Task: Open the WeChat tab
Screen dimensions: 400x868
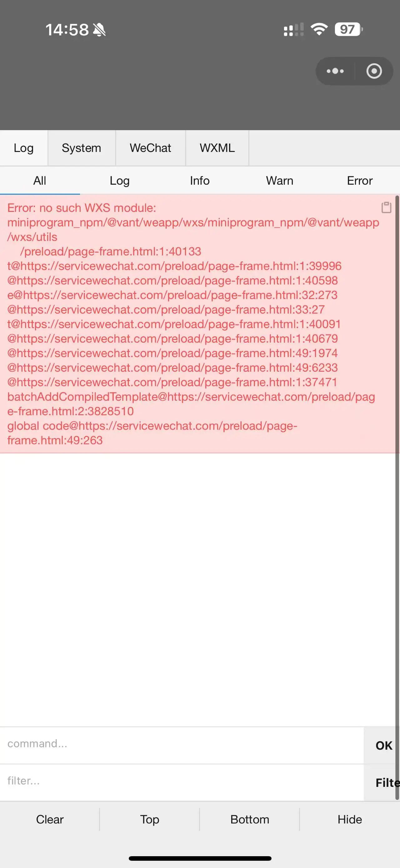Action: tap(150, 148)
